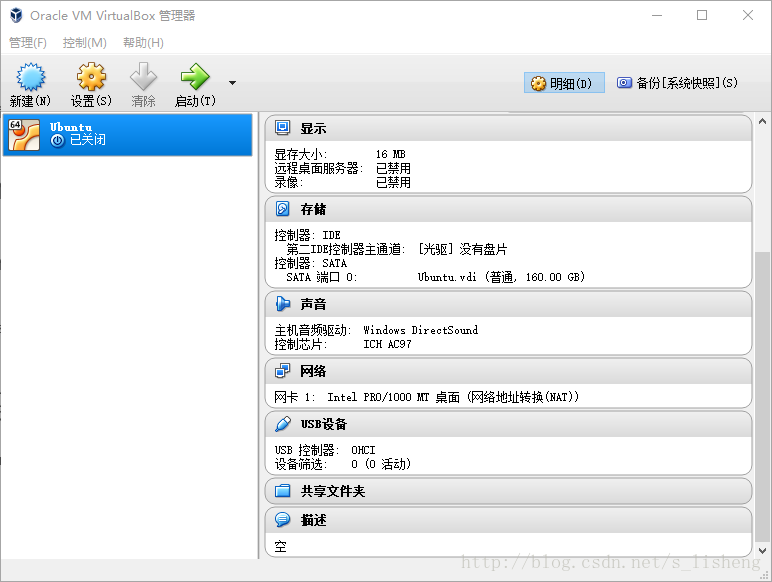772x582 pixels.
Task: Click the Ubuntu 64-bit OS icon
Action: click(24, 135)
